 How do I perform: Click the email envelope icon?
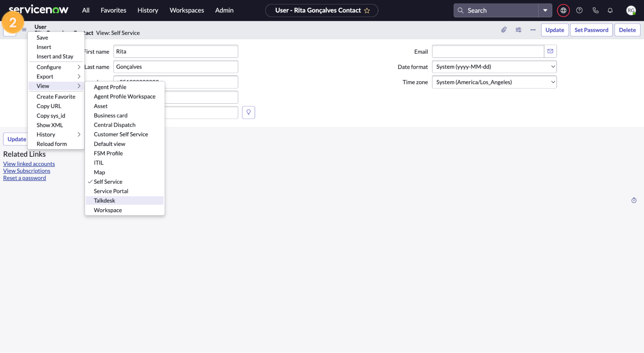(x=550, y=51)
